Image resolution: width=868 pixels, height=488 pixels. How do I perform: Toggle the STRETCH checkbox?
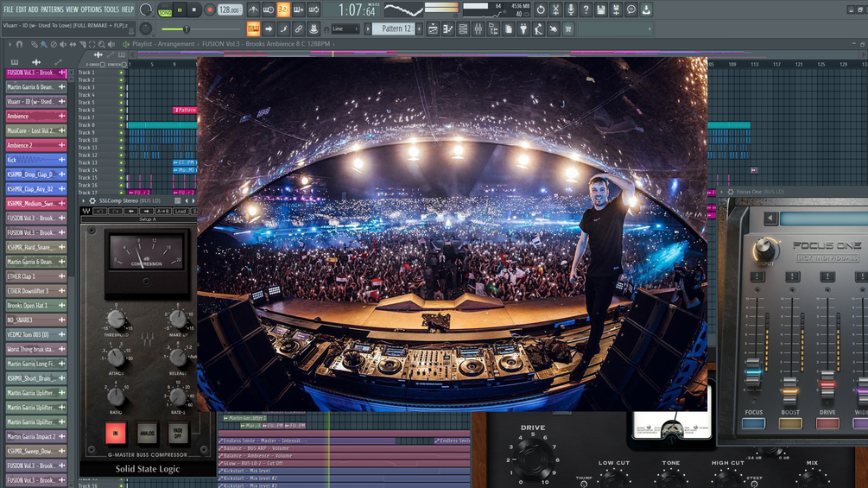click(124, 65)
